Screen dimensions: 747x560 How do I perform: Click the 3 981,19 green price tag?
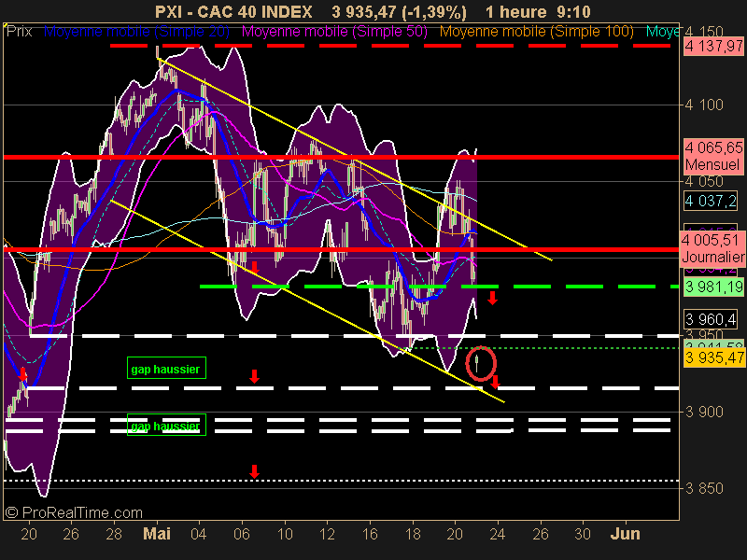click(x=713, y=287)
